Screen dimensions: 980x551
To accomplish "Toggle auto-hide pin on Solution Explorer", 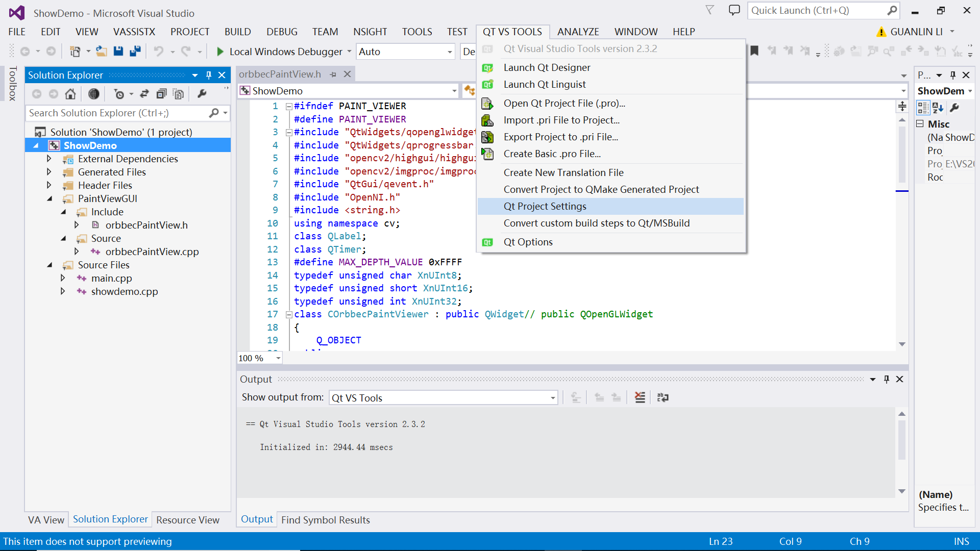I will click(209, 75).
